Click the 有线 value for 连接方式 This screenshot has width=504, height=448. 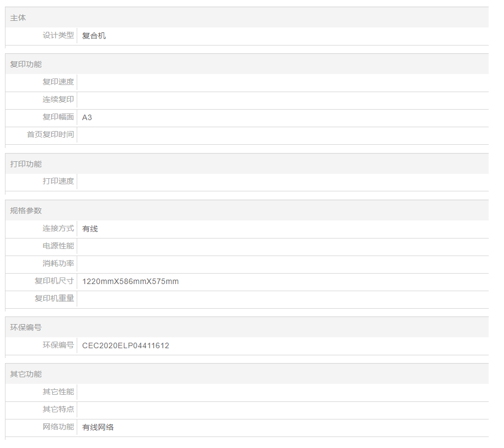[x=90, y=229]
